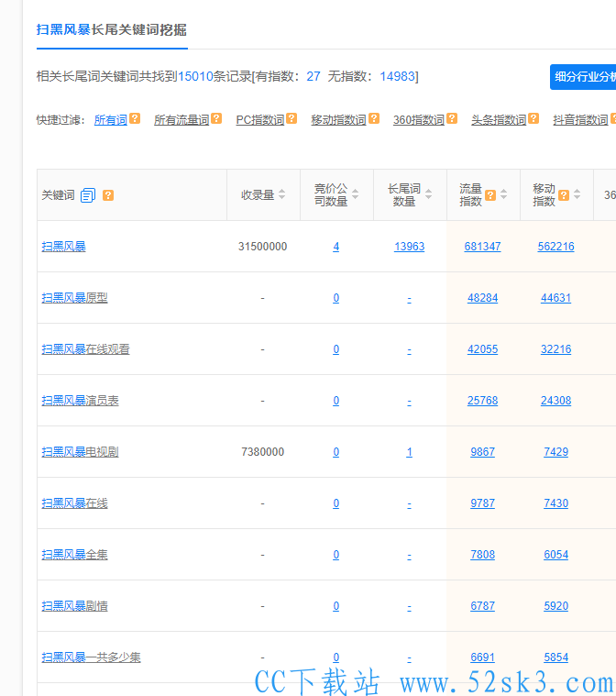This screenshot has width=616, height=696.
Task: Click 收录量 value 31500000
Action: click(263, 247)
